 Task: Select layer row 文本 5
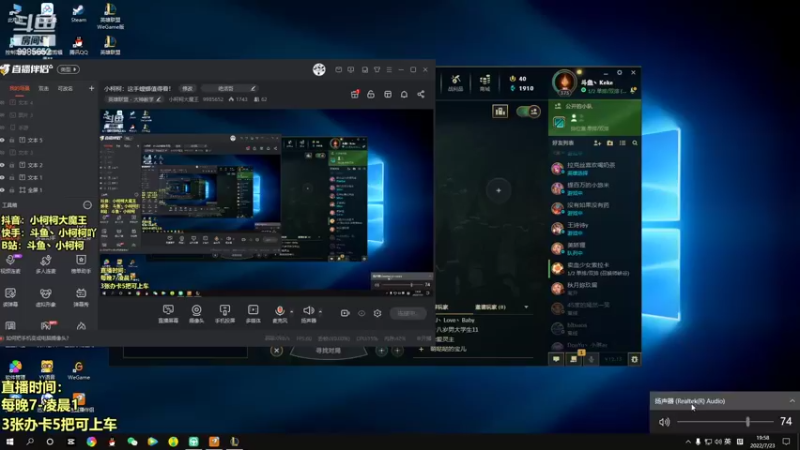pyautogui.click(x=48, y=140)
